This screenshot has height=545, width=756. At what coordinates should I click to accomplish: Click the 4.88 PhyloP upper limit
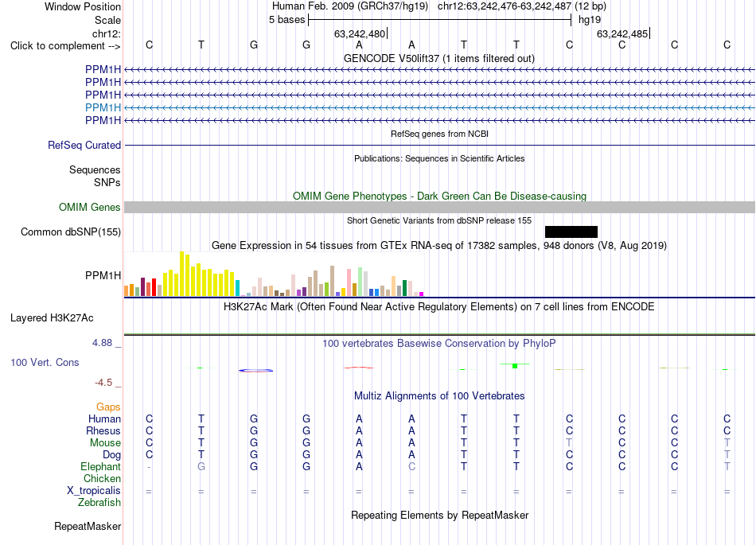[102, 343]
